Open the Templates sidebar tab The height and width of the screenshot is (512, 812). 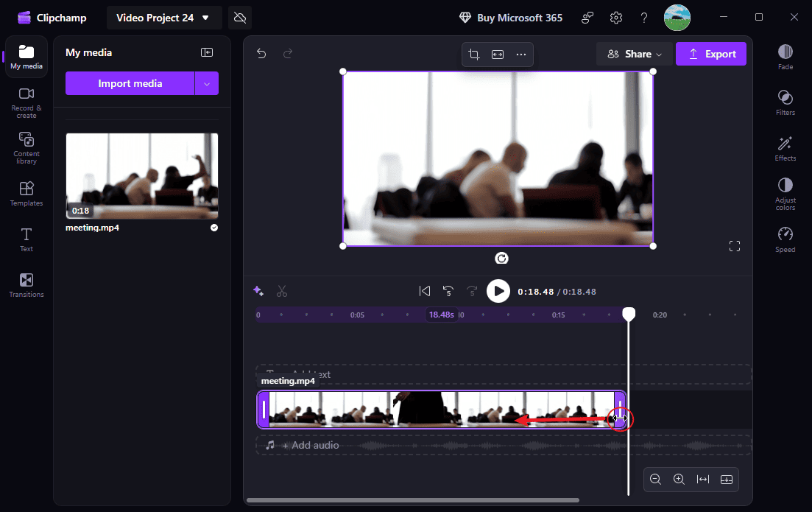pos(27,194)
